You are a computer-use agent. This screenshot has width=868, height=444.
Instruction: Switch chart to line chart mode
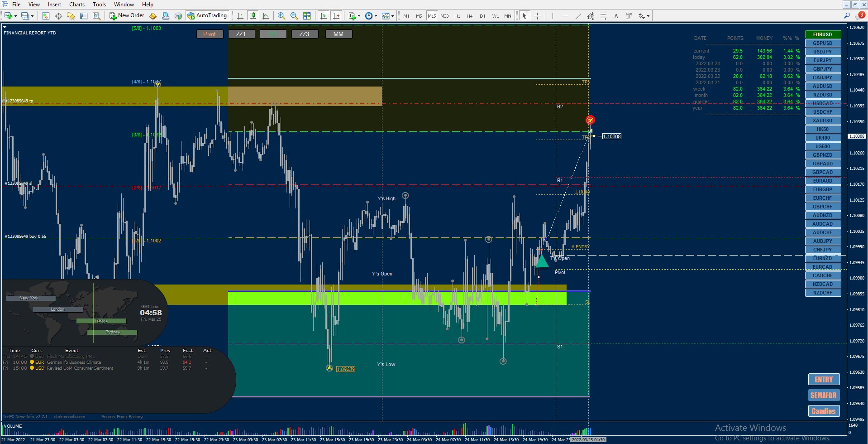pyautogui.click(x=266, y=16)
